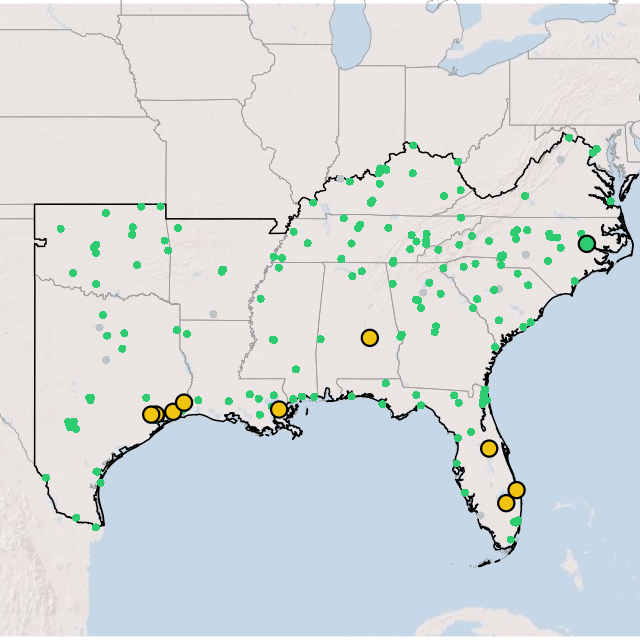Screen dimensions: 640x640
Task: Select the gray marker in northern Virginia
Action: [561, 160]
